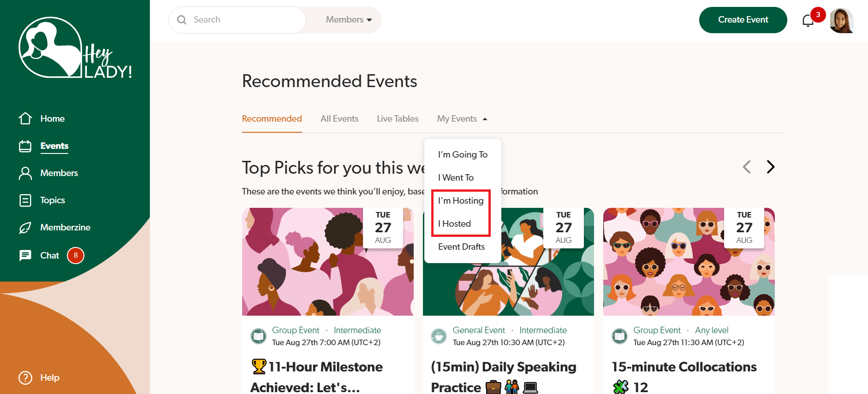Screen dimensions: 868x394
Task: Choose Event Drafts in the dropdown menu
Action: click(x=461, y=247)
